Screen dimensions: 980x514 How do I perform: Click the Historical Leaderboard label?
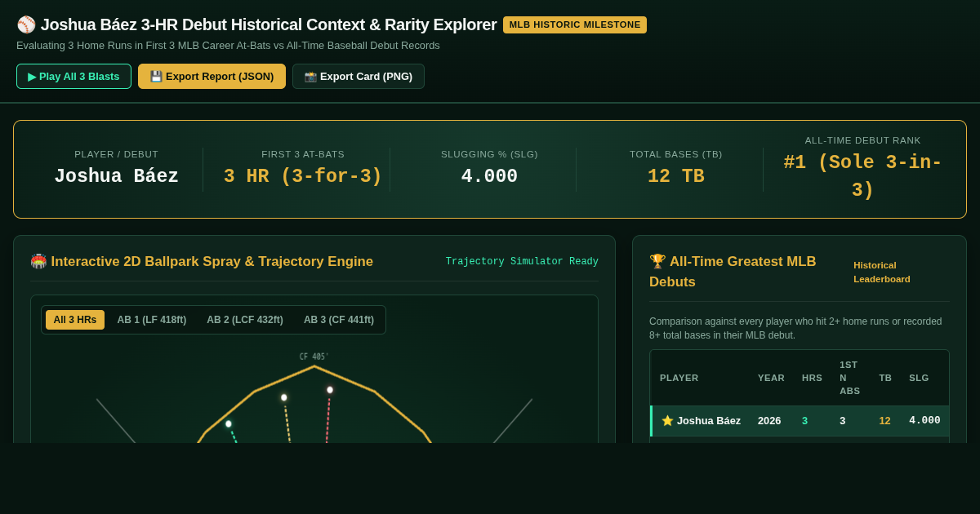882,272
